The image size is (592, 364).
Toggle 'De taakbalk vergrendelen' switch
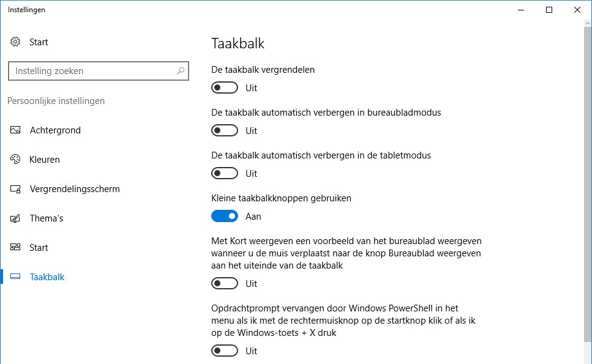point(225,88)
